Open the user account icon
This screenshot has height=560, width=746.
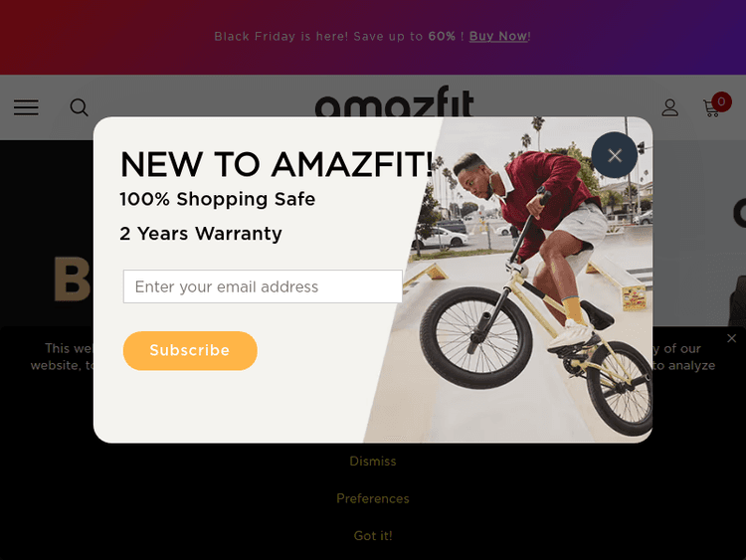pos(669,107)
